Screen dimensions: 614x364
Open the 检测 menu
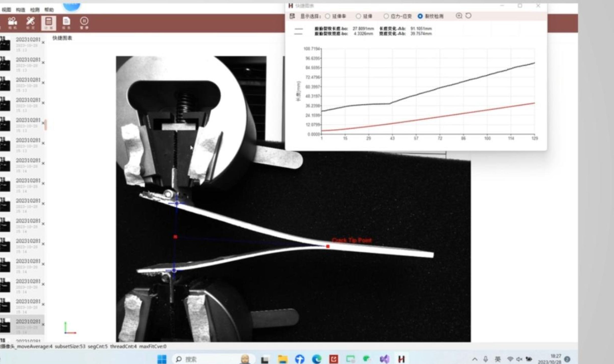[x=35, y=10]
